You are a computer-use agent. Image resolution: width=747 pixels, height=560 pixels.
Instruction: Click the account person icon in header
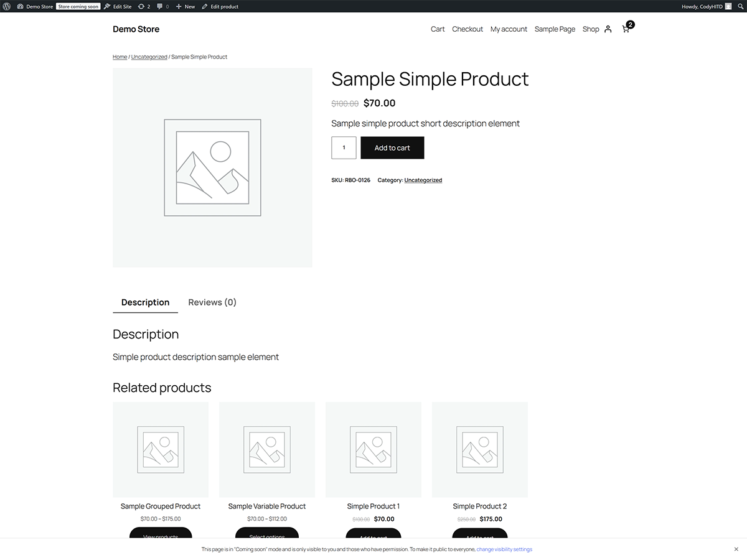click(x=607, y=29)
